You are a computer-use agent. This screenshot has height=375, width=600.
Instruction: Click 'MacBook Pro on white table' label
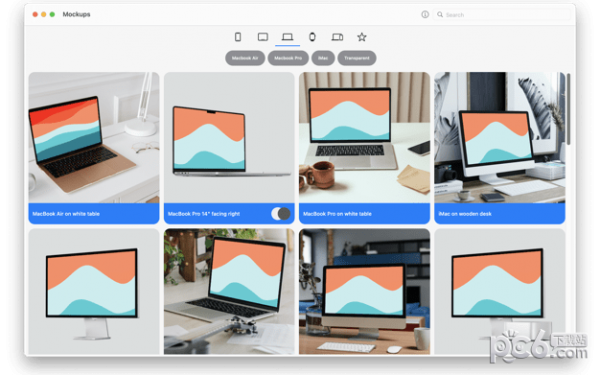[x=337, y=214]
